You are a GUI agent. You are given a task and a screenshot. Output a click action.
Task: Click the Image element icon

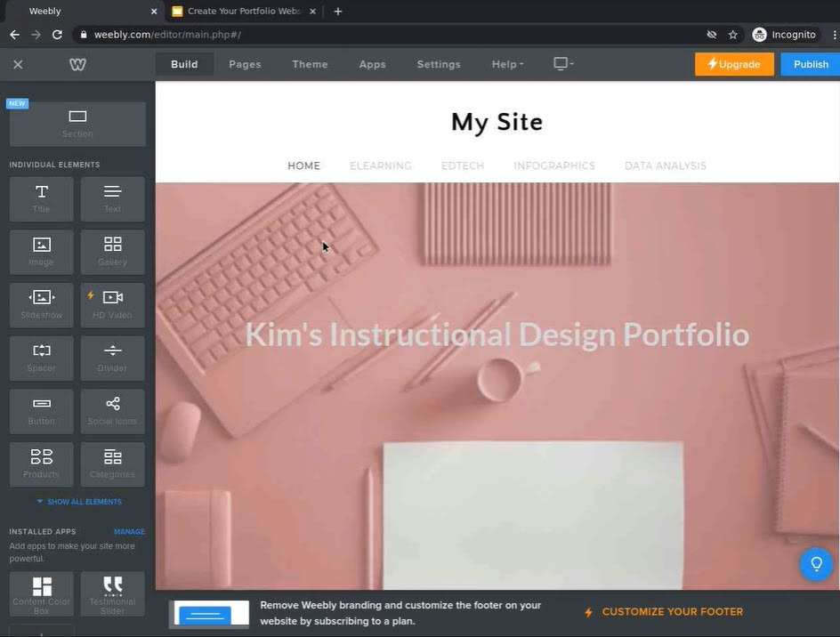[41, 251]
